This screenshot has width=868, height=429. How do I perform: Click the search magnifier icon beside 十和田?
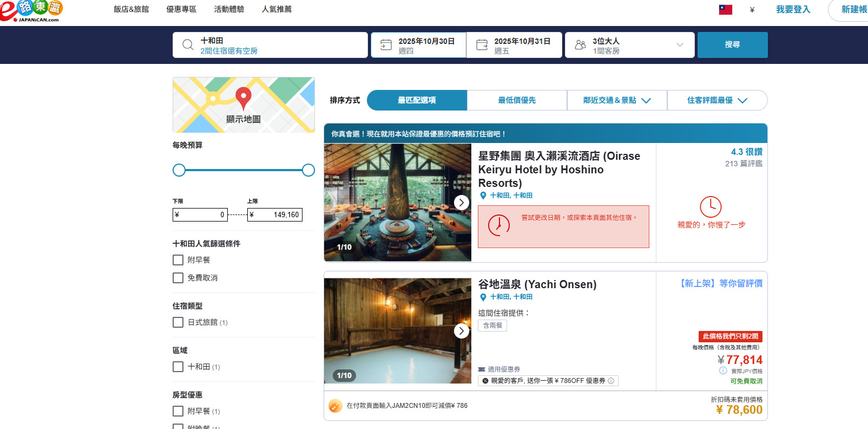(x=188, y=45)
